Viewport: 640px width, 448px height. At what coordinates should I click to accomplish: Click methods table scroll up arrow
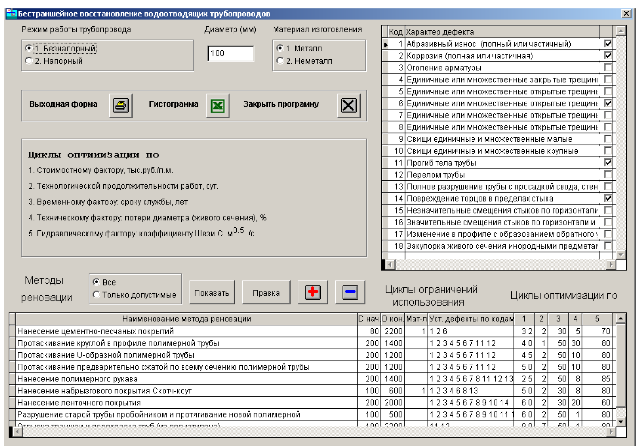[x=620, y=319]
